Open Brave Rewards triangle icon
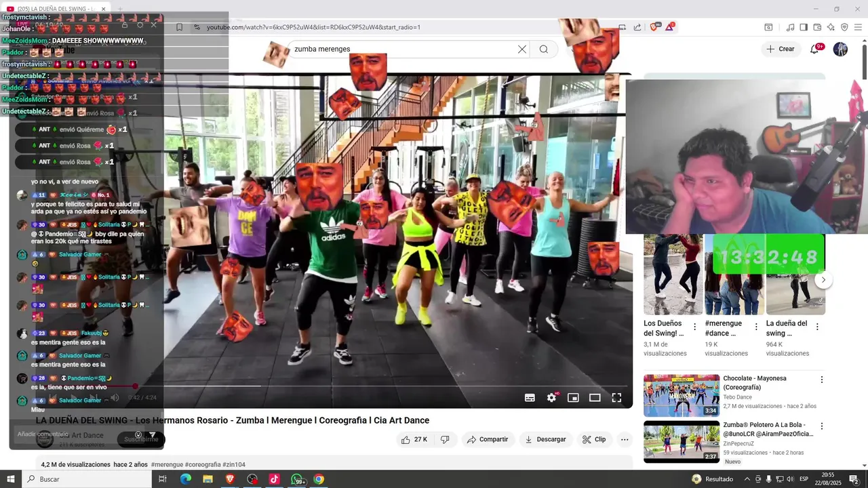The width and height of the screenshot is (868, 488). [x=670, y=27]
